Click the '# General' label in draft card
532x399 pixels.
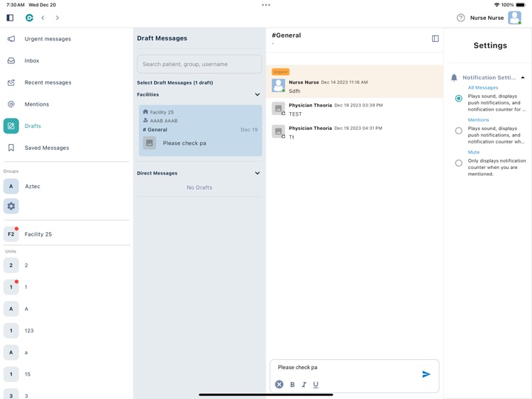tap(155, 130)
